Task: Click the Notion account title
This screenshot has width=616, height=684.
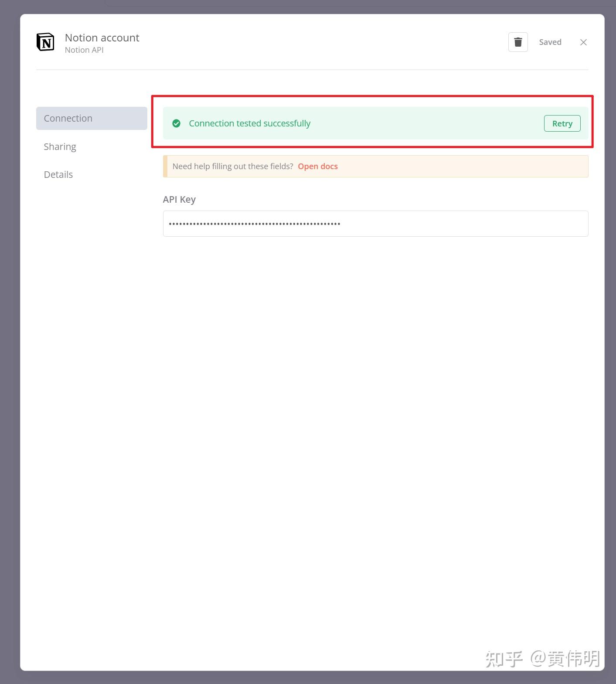Action: (102, 37)
